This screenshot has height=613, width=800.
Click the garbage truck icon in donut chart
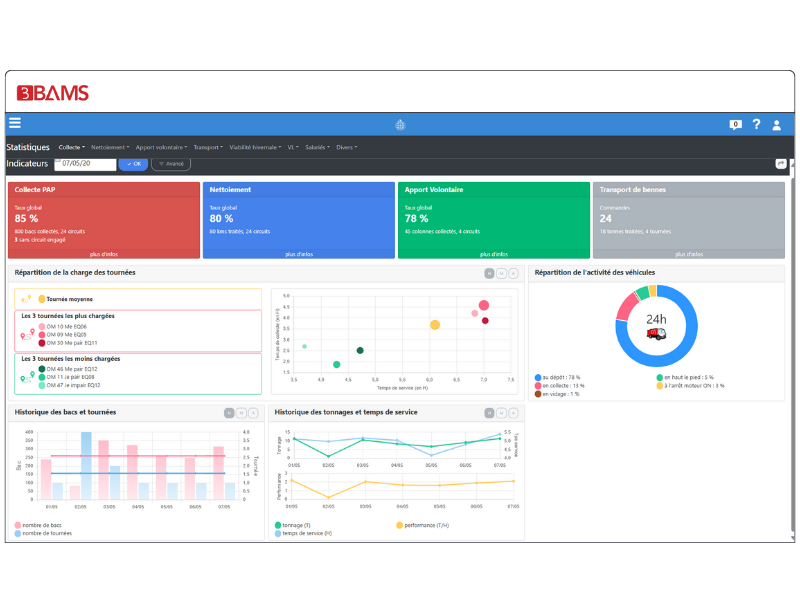point(656,332)
